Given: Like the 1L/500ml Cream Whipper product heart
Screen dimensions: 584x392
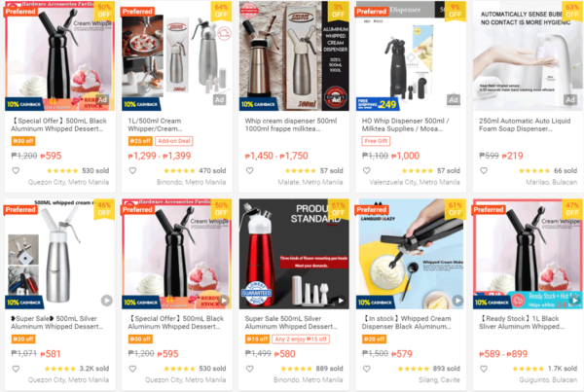Looking at the screenshot, I should pyautogui.click(x=132, y=170).
